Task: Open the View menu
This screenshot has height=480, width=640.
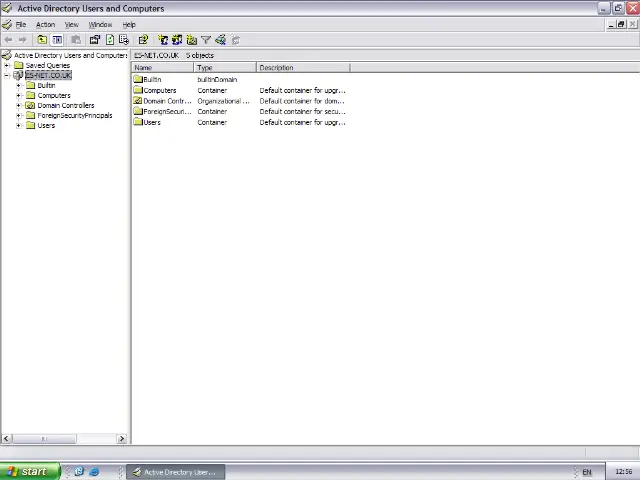Action: pos(72,24)
